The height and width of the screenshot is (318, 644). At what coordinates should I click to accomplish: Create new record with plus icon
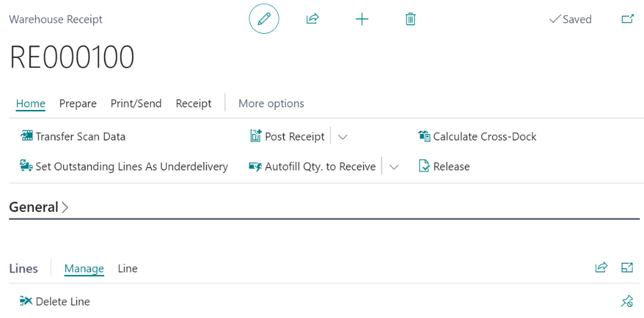click(361, 19)
